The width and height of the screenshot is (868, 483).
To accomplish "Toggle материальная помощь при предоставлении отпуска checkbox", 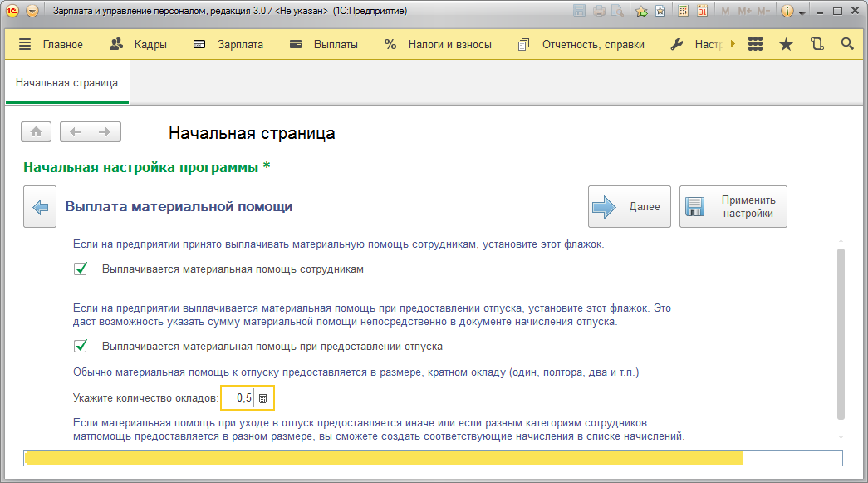I will click(81, 346).
